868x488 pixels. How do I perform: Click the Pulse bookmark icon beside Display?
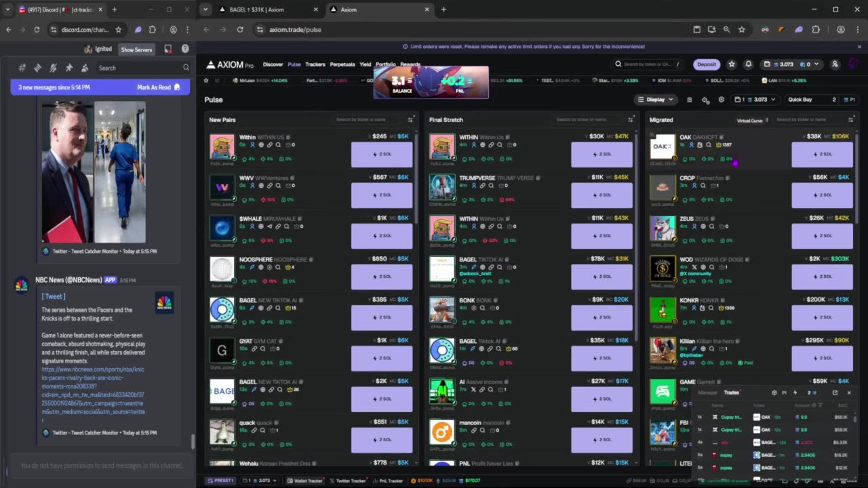(x=689, y=100)
